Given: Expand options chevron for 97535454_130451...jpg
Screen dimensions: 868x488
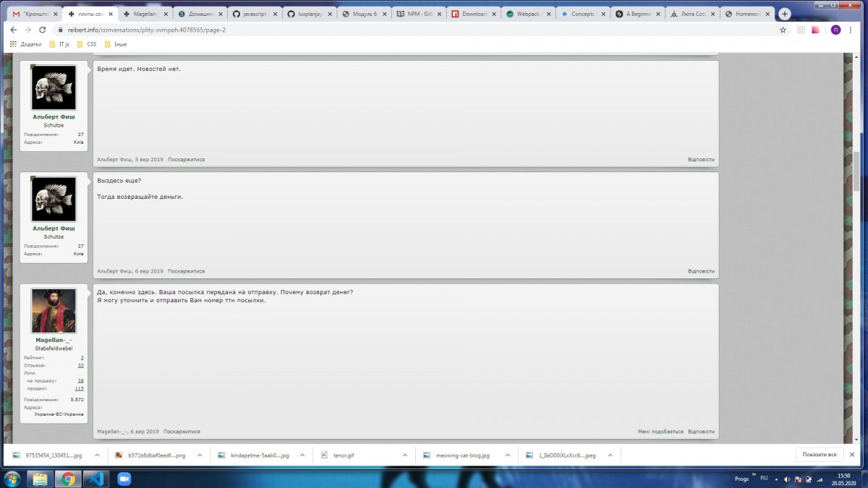Looking at the screenshot, I should click(x=98, y=455).
